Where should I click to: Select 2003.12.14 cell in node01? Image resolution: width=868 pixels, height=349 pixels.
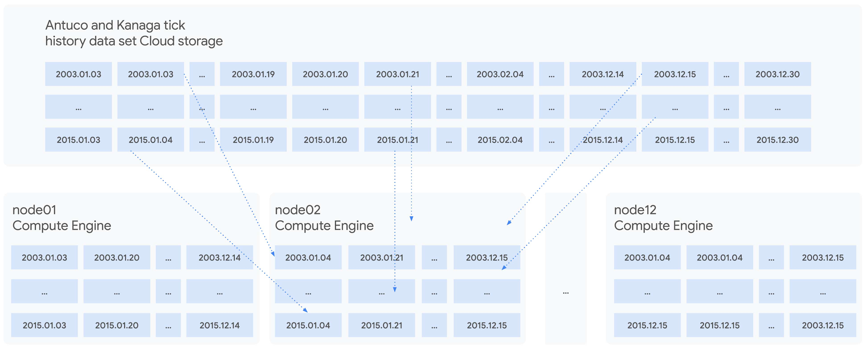(220, 257)
